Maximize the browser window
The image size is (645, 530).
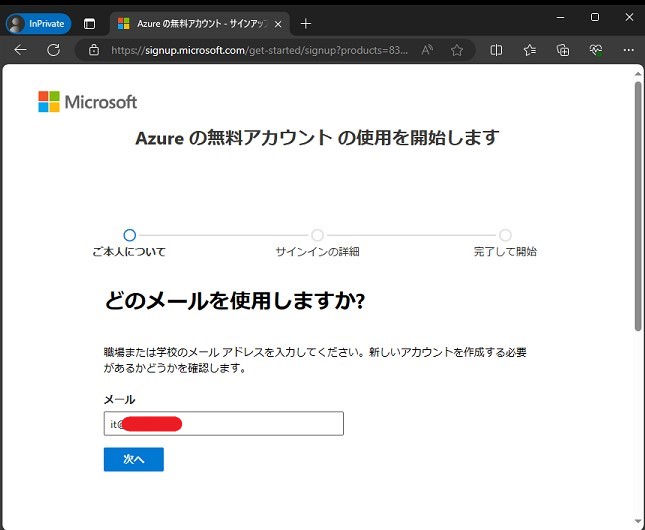595,17
